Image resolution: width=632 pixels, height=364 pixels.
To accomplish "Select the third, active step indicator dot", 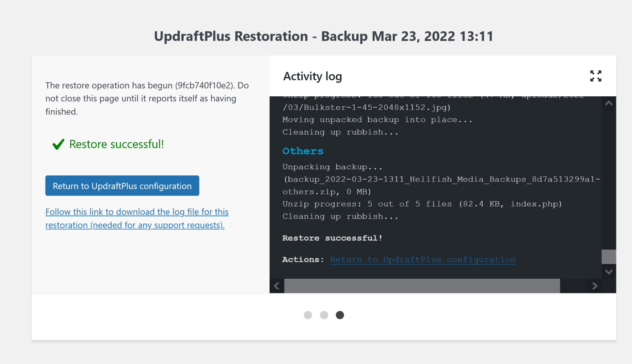I will [340, 315].
